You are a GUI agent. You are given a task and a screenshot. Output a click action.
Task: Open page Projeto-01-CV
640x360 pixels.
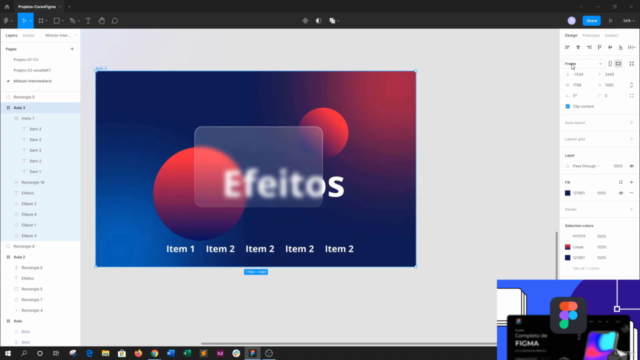pyautogui.click(x=26, y=60)
